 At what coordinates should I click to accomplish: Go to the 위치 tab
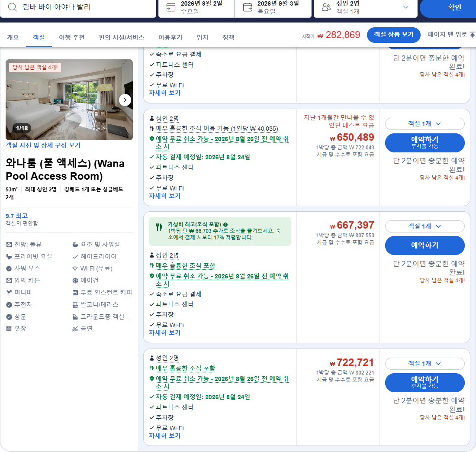point(202,37)
